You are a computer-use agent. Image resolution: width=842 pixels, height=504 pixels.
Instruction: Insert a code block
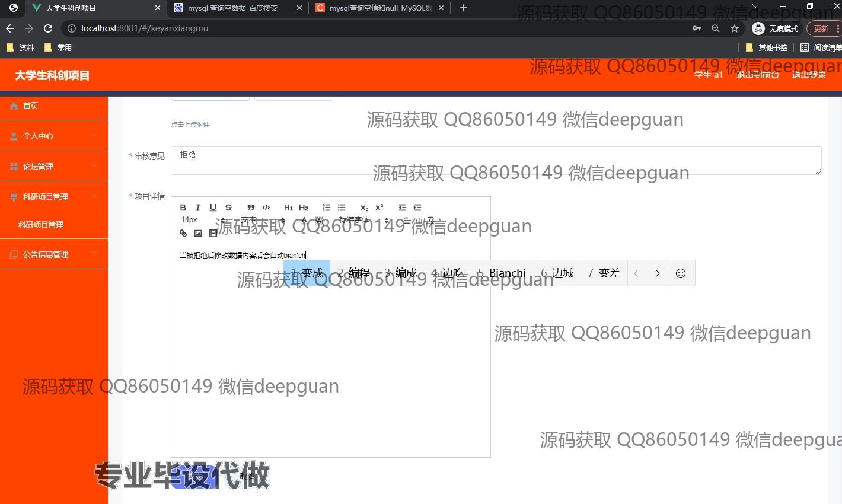pos(266,208)
